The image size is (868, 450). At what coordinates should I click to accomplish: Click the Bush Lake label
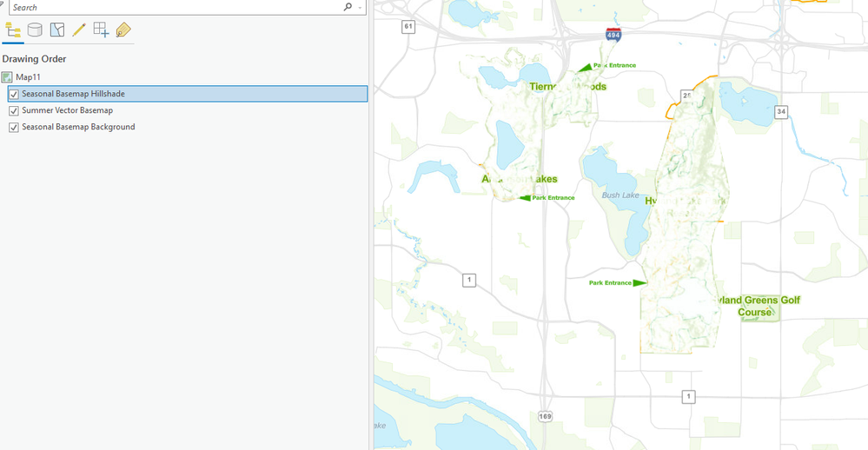pos(620,195)
